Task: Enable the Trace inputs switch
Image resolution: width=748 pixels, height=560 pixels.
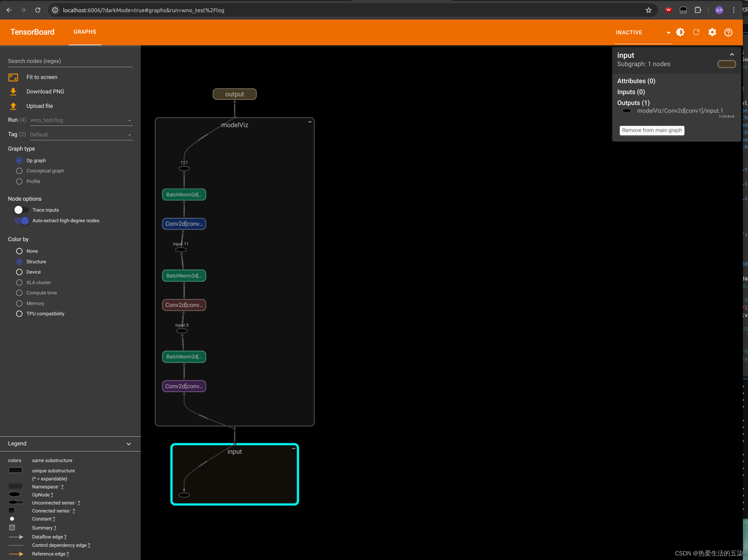Action: 21,210
